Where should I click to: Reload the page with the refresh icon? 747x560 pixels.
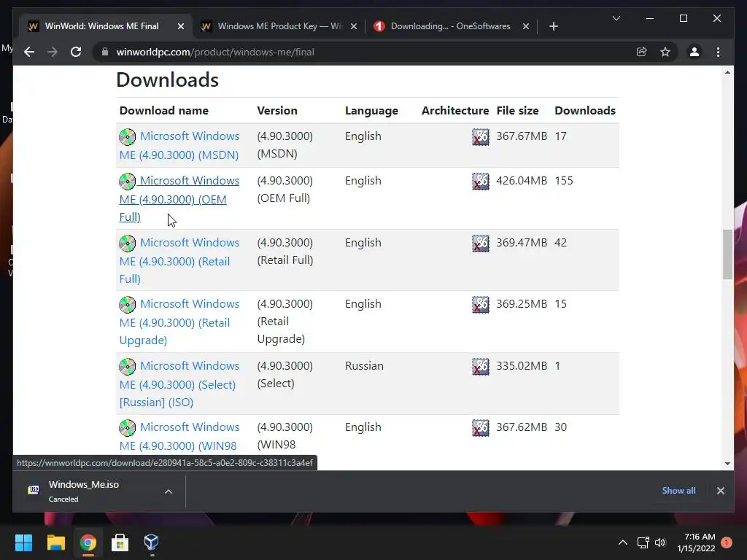[76, 52]
